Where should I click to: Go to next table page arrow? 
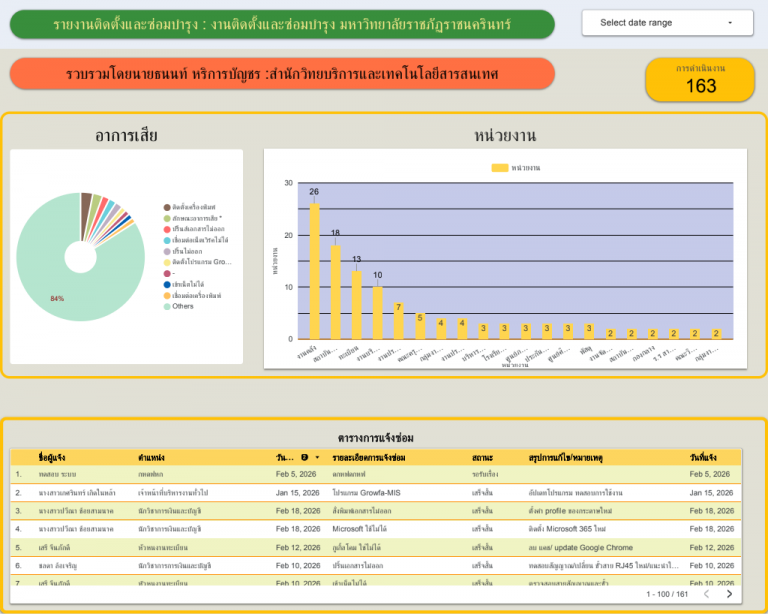pyautogui.click(x=729, y=594)
